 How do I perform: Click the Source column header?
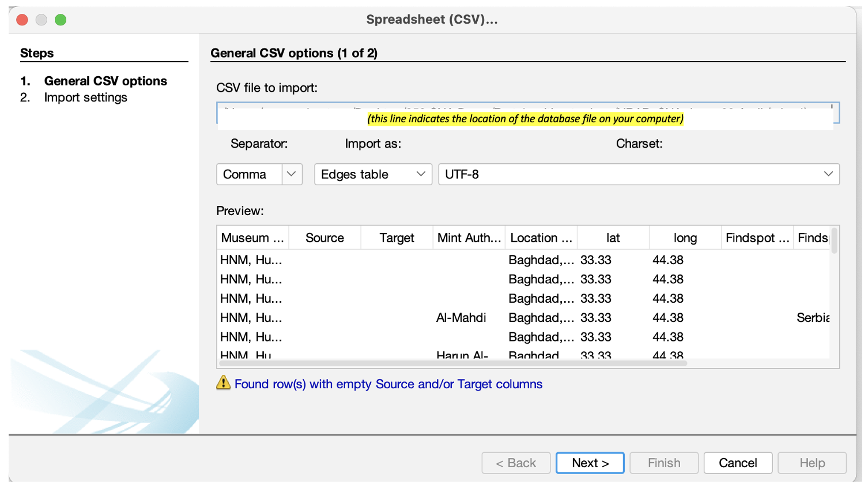click(x=325, y=238)
